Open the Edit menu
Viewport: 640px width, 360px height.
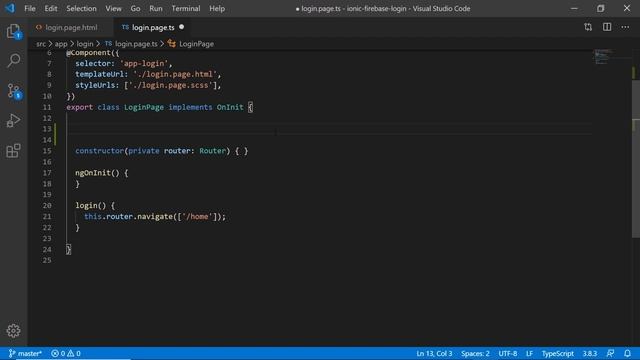pyautogui.click(x=51, y=8)
